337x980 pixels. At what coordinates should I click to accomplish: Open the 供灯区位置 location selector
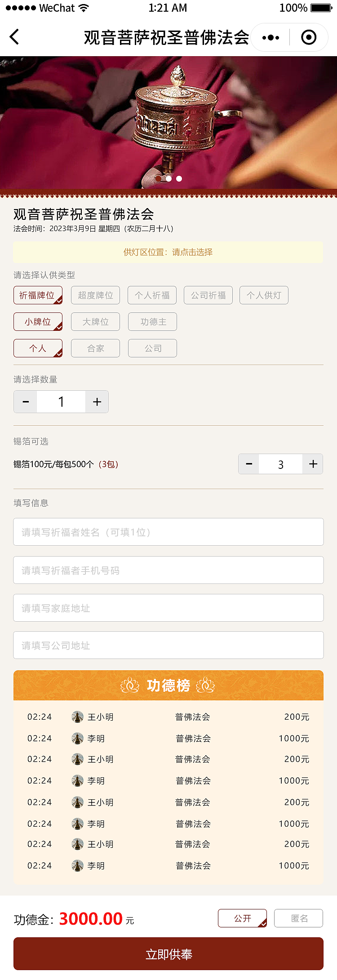(x=194, y=253)
